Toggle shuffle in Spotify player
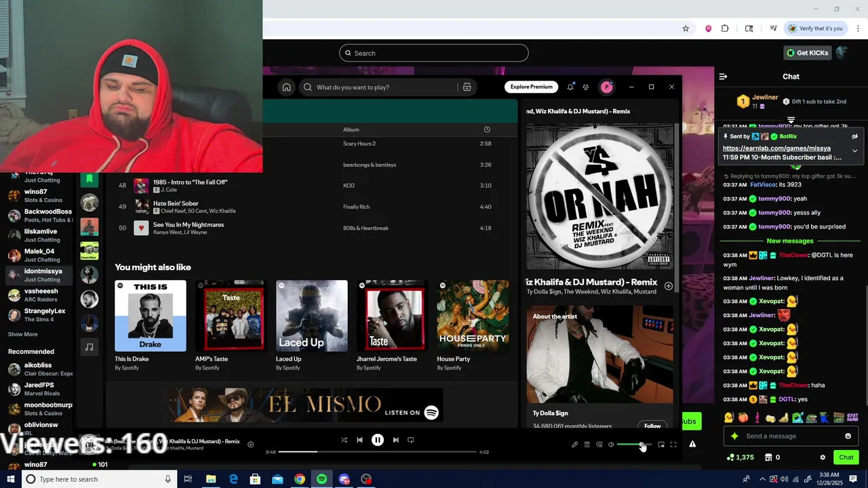Viewport: 868px width, 488px height. pyautogui.click(x=344, y=440)
